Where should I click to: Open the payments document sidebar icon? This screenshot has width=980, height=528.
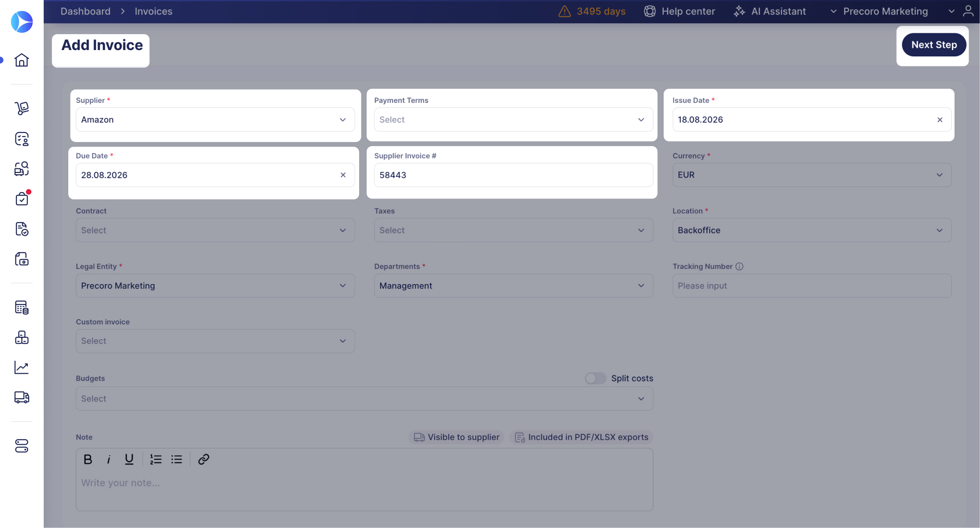coord(21,259)
